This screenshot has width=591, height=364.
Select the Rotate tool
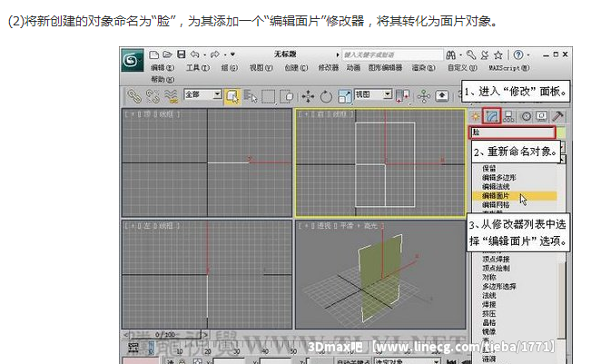[x=326, y=97]
